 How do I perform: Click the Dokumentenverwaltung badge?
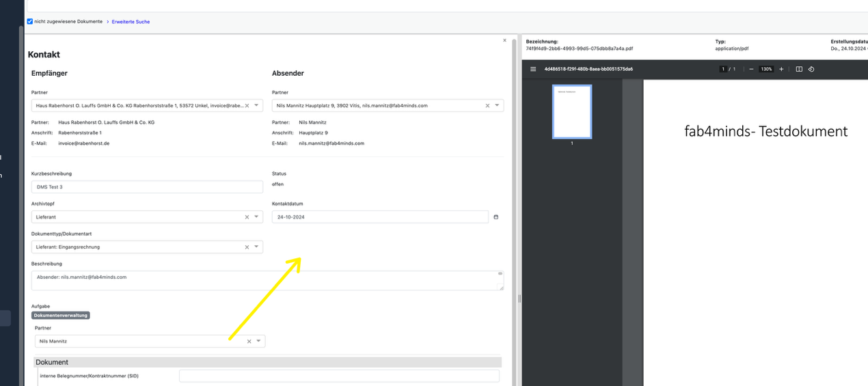(61, 316)
